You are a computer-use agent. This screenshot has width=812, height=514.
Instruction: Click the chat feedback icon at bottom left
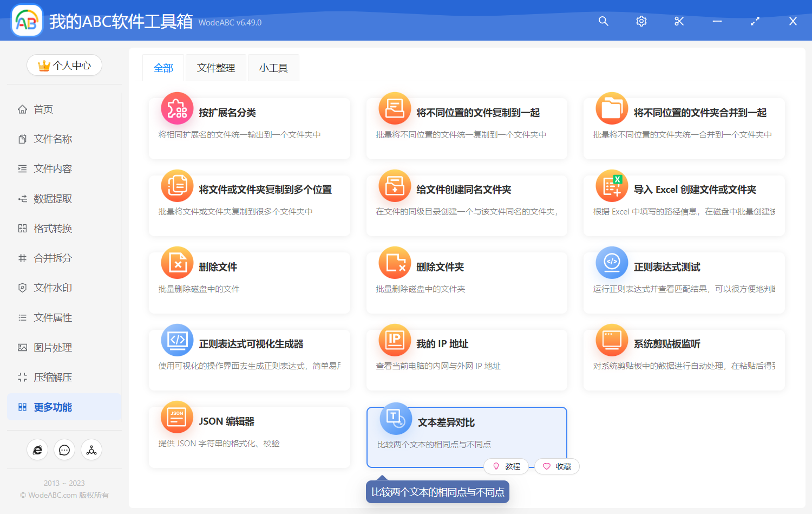tap(64, 450)
